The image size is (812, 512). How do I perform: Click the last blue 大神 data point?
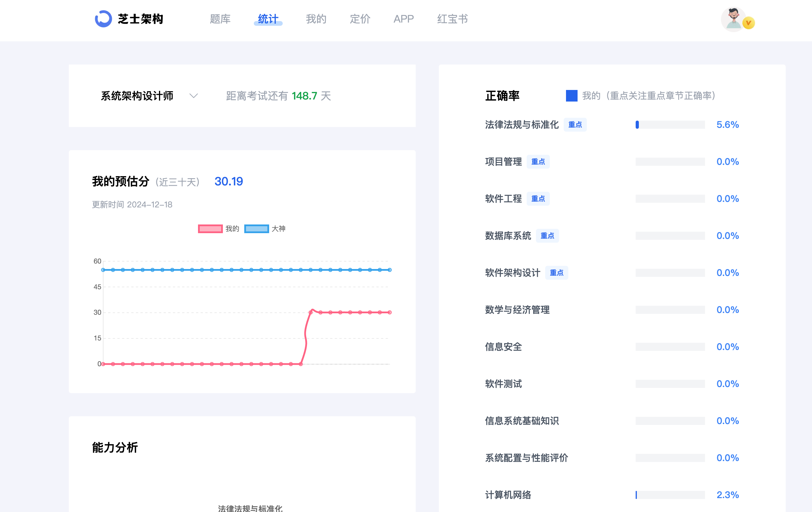coord(389,270)
